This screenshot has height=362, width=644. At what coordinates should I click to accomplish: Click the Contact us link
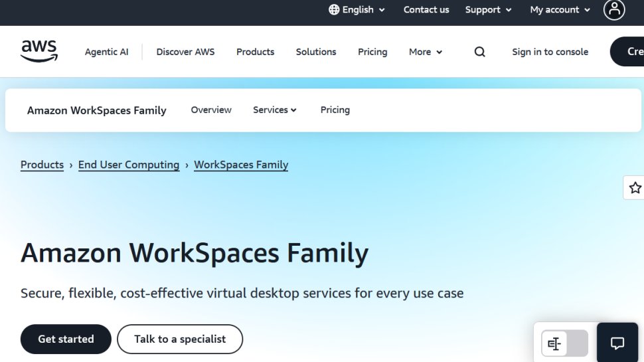tap(426, 9)
